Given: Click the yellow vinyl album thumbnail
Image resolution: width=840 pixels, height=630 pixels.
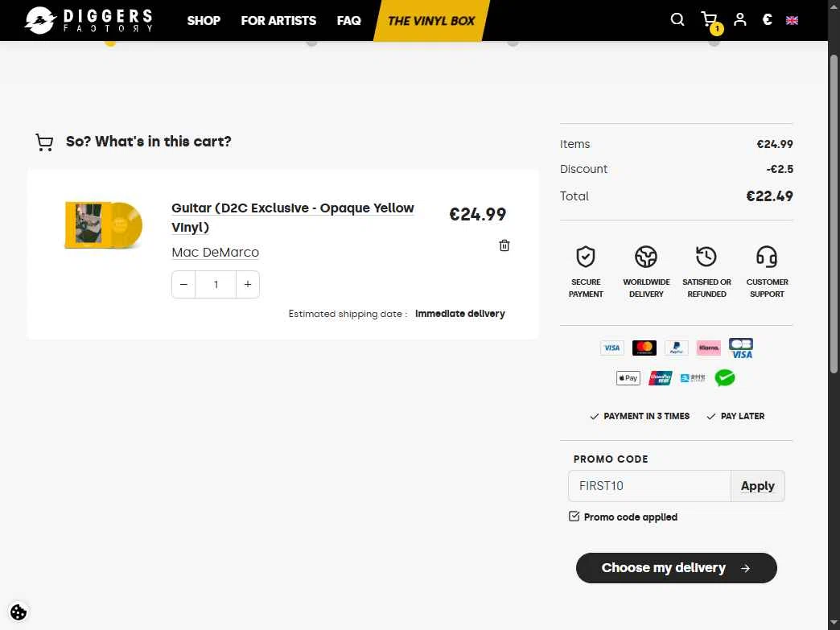Looking at the screenshot, I should 104,224.
